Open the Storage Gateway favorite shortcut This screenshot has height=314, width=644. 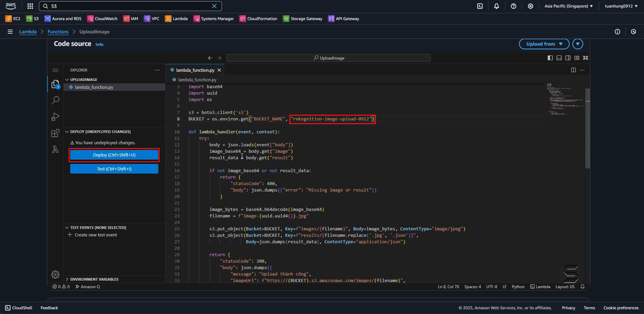tap(303, 19)
